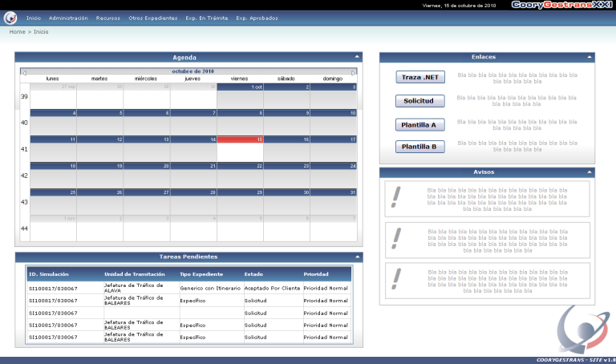Open the Administración menu
Image resolution: width=616 pixels, height=364 pixels.
(x=68, y=18)
